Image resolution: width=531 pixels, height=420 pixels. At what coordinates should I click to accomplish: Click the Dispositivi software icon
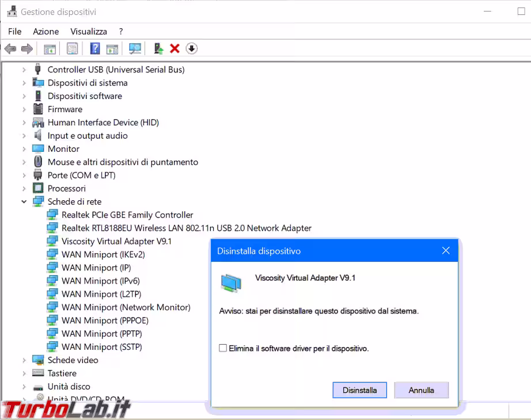pos(38,96)
